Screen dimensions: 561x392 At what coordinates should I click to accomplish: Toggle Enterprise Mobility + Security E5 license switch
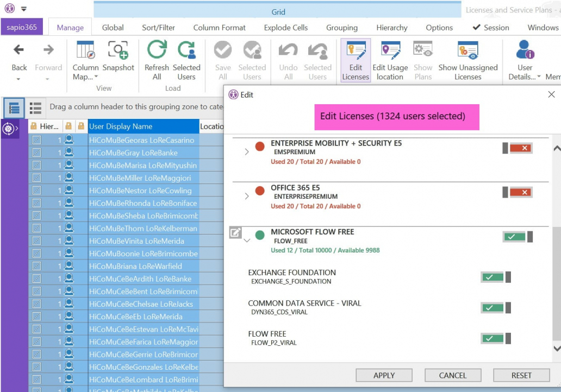click(x=518, y=148)
